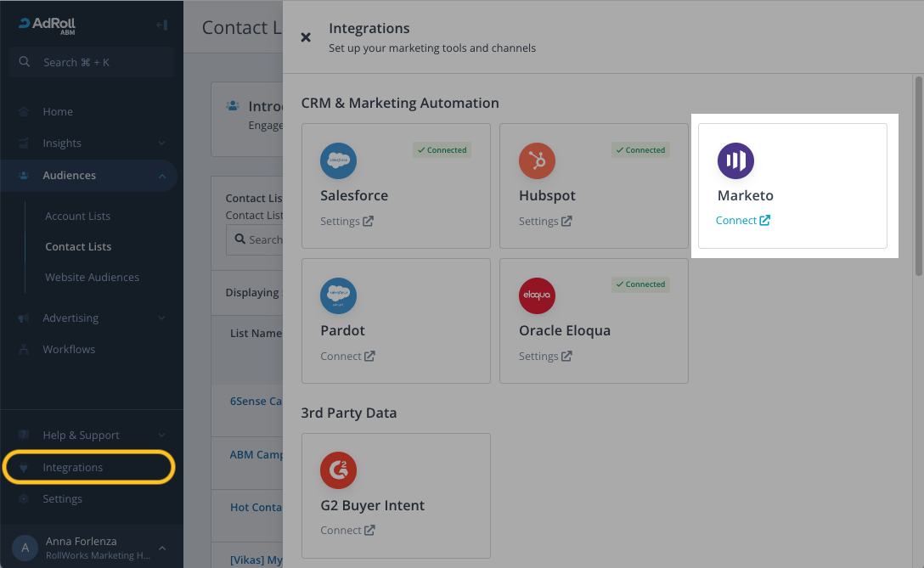Screen dimensions: 924x568
Task: Click the Search ⌘ + K field
Action: tap(92, 62)
